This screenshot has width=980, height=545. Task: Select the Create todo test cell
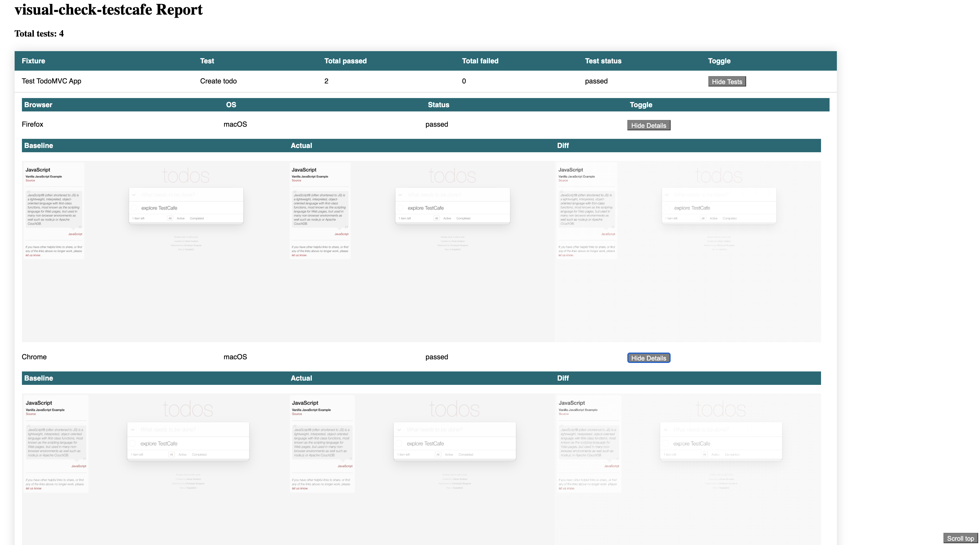218,81
